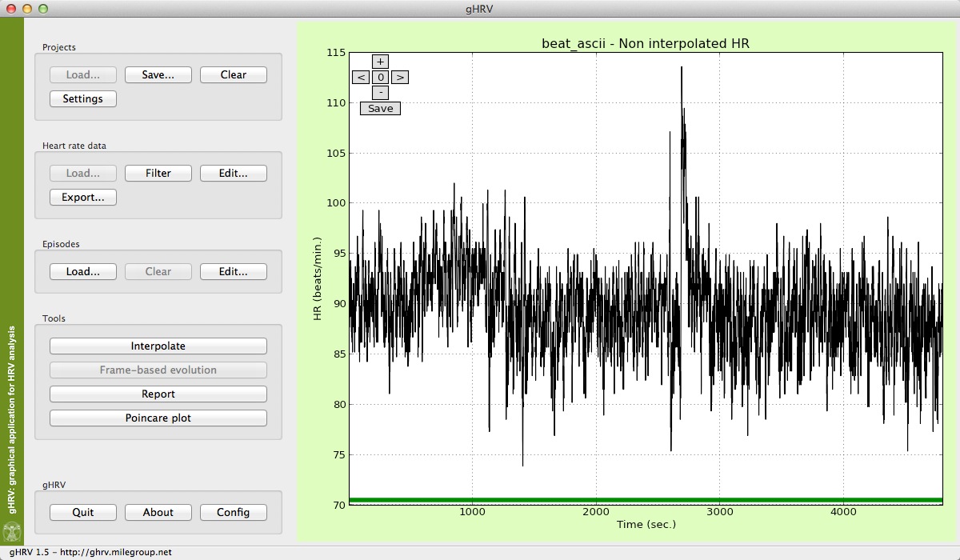Click the disabled Episodes Clear button
960x560 pixels.
point(158,271)
